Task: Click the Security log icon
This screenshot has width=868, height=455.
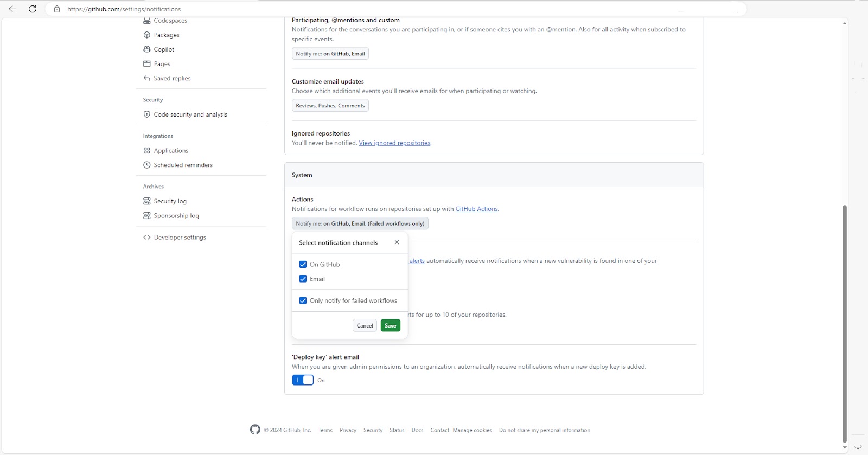Action: click(x=146, y=201)
